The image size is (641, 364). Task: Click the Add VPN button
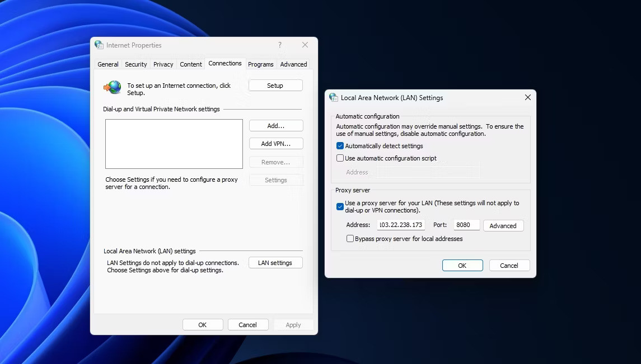coord(275,143)
